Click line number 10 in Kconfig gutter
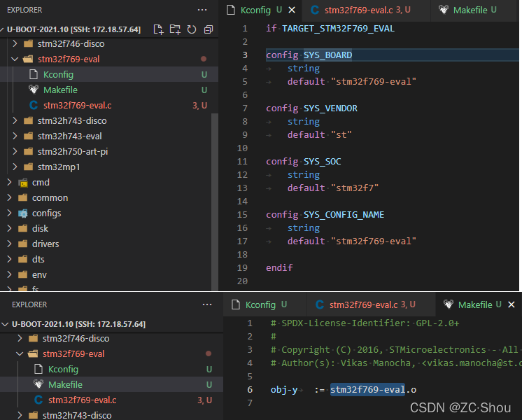Viewport: 522px width, 420px height. 242,148
